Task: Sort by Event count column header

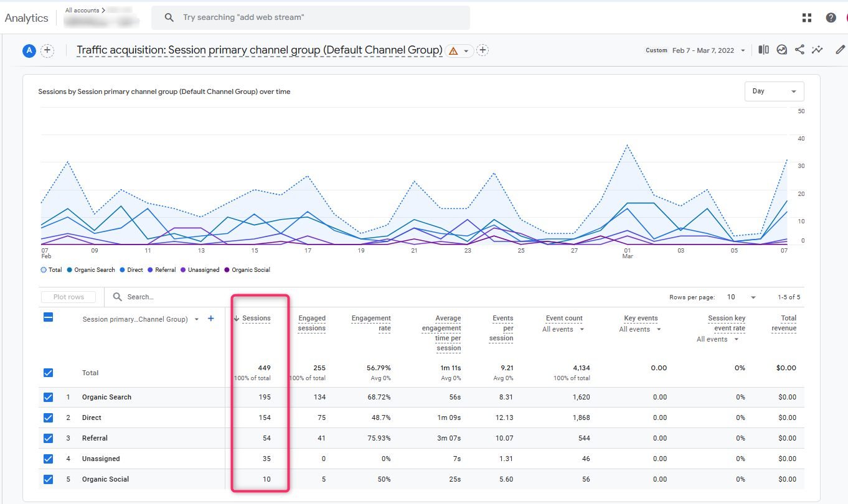Action: point(564,319)
